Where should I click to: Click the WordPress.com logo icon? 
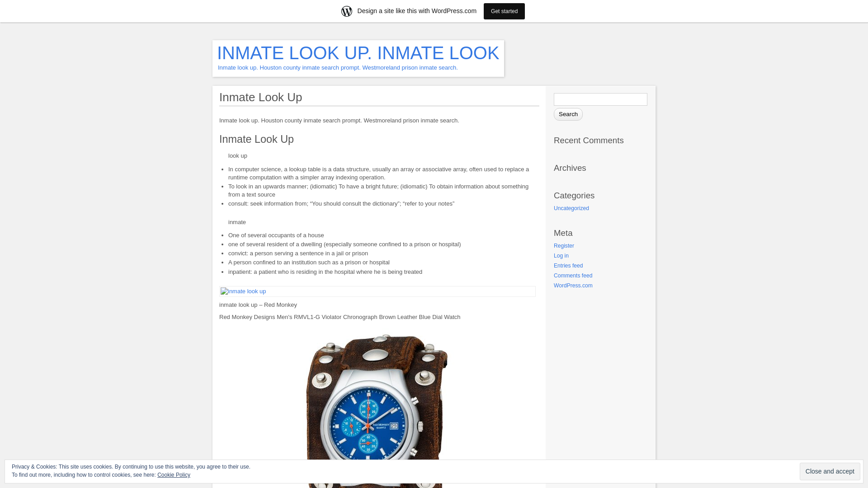coord(347,11)
